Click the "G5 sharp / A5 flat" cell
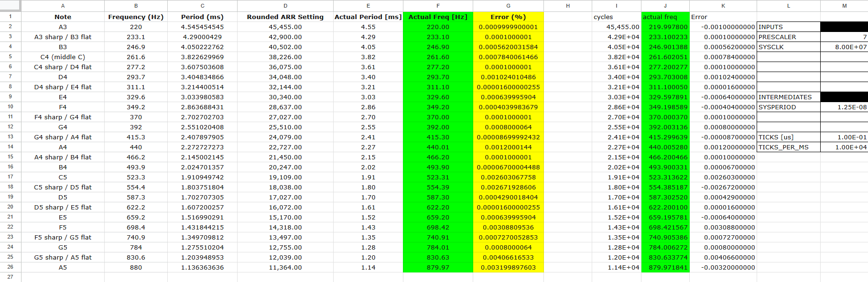Screen dimensions: 868x282 63,257
